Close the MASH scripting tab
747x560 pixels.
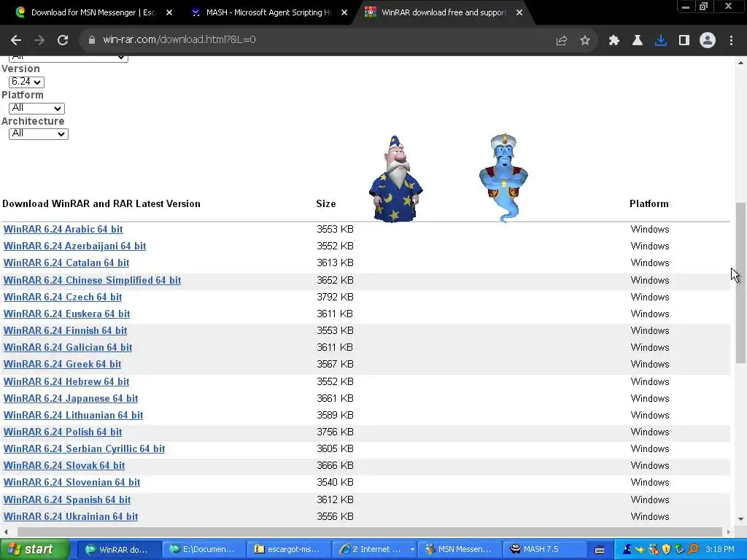(344, 12)
